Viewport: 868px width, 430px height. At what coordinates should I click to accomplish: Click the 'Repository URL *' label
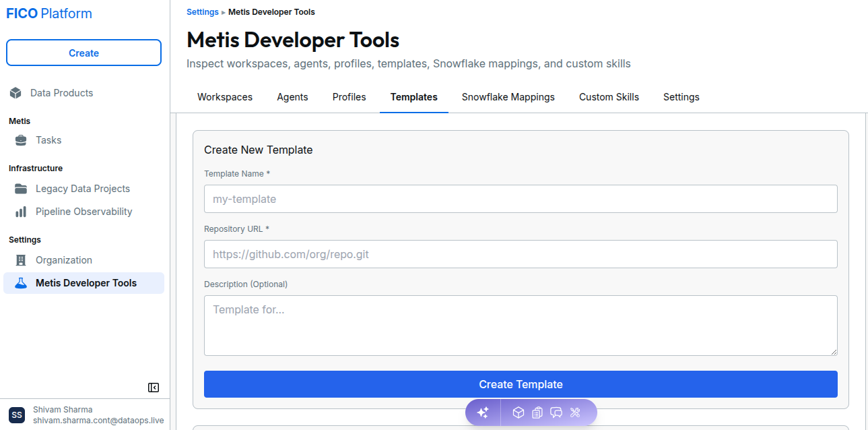tap(236, 229)
